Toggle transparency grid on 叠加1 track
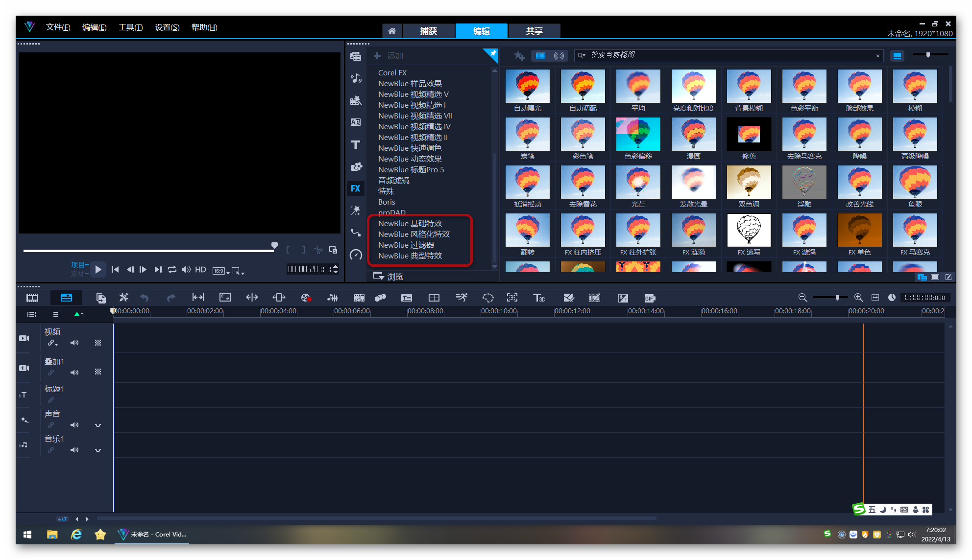The image size is (972, 560). coord(98,372)
